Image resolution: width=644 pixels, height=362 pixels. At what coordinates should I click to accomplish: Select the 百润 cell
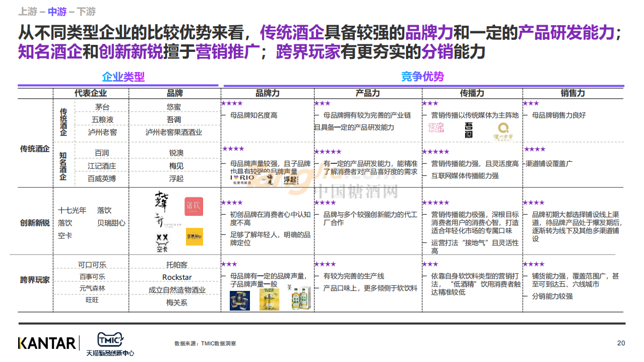click(102, 153)
